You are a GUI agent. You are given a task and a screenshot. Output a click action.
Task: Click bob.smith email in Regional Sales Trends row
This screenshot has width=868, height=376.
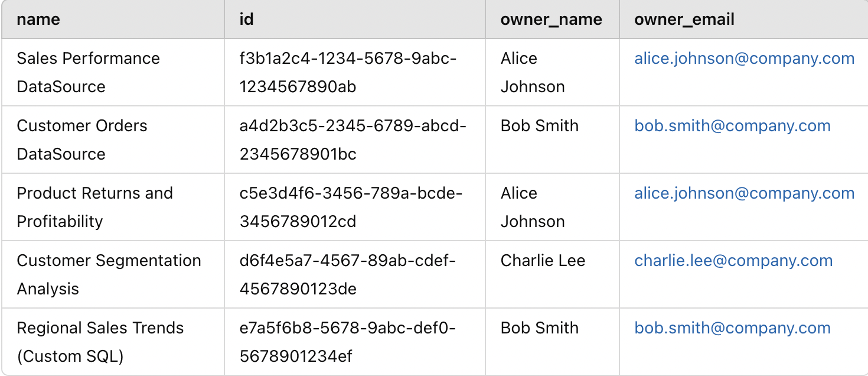732,328
